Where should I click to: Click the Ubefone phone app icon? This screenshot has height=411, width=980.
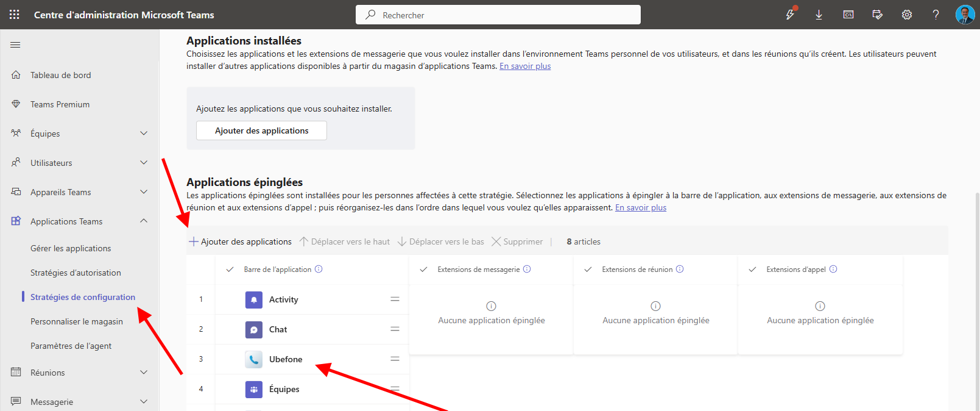[254, 359]
